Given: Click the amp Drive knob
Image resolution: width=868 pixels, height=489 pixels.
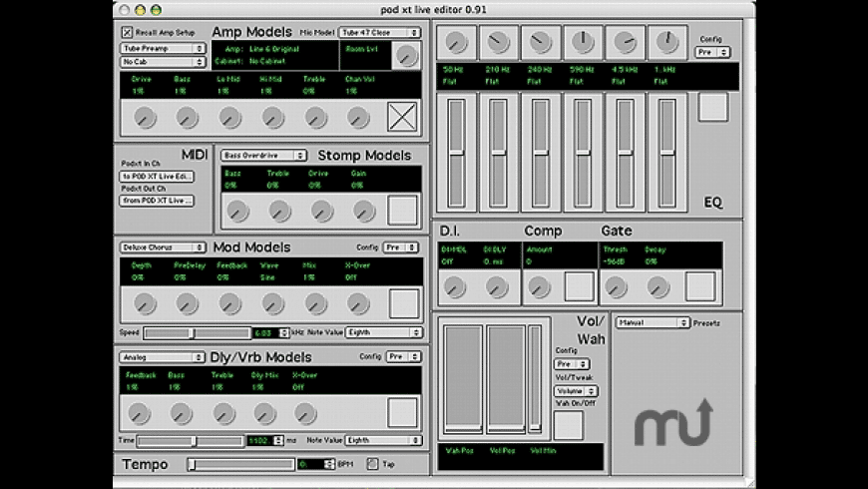Looking at the screenshot, I should [145, 118].
